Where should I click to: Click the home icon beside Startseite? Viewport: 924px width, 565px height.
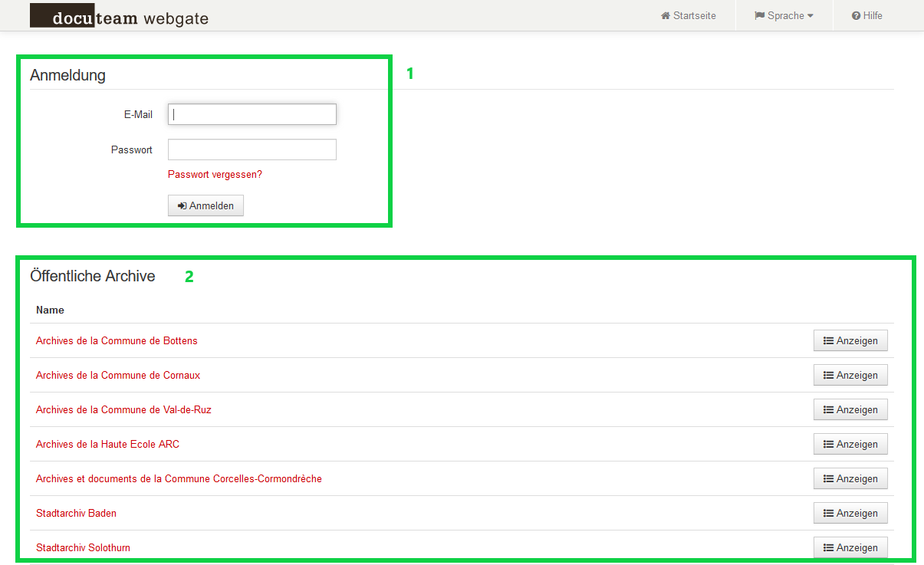click(666, 16)
